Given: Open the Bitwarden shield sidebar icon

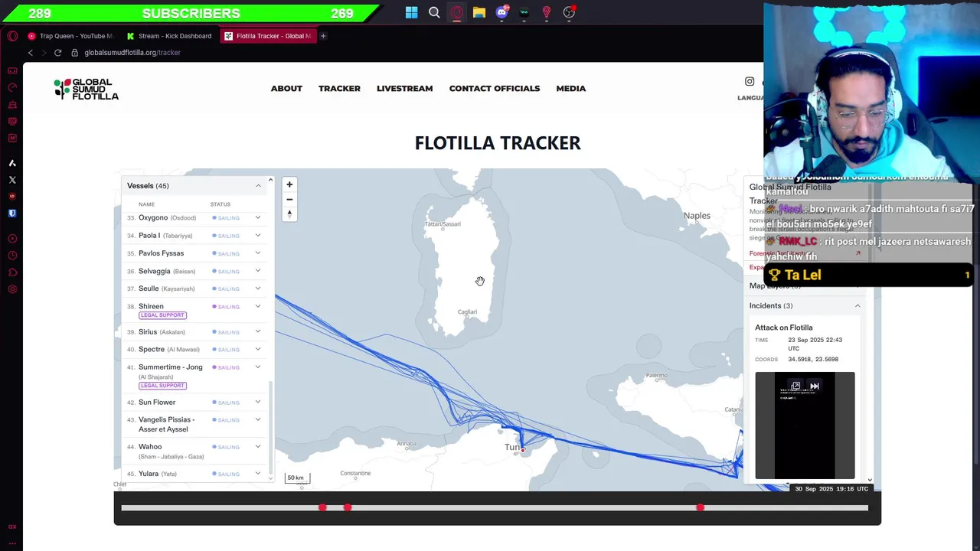Looking at the screenshot, I should [x=12, y=214].
